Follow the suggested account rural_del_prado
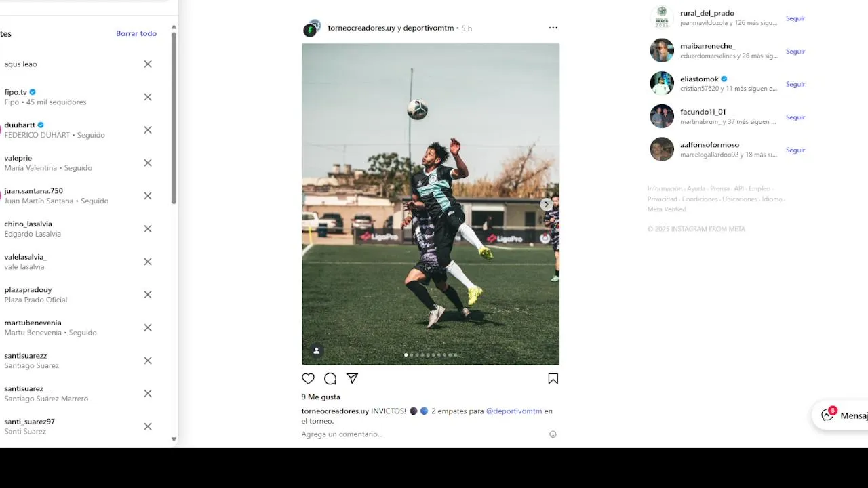This screenshot has width=868, height=488. point(795,18)
